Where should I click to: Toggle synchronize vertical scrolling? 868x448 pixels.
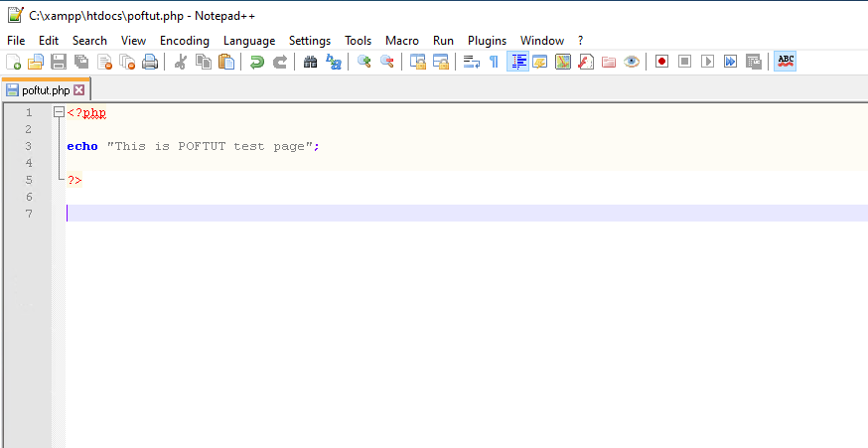417,62
